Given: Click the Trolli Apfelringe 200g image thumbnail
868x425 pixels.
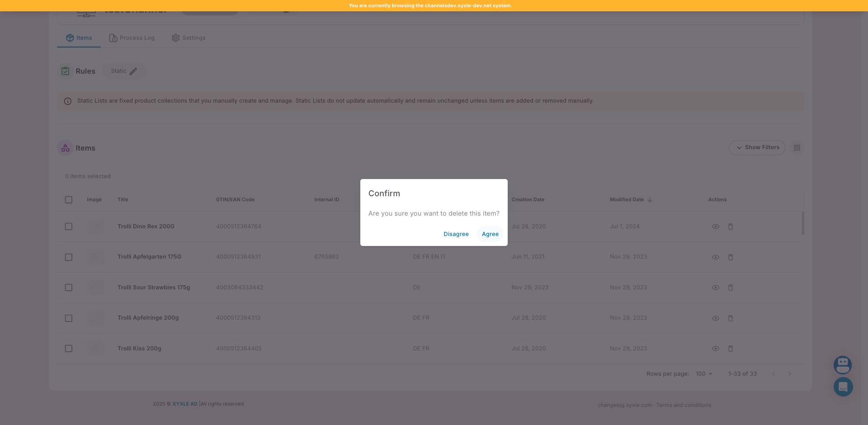Looking at the screenshot, I should [x=95, y=318].
